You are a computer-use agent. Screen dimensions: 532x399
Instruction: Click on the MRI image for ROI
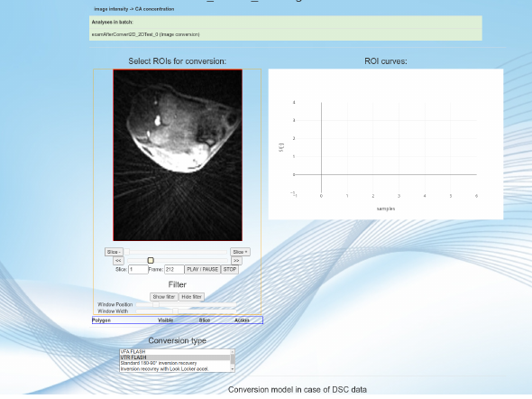(178, 155)
